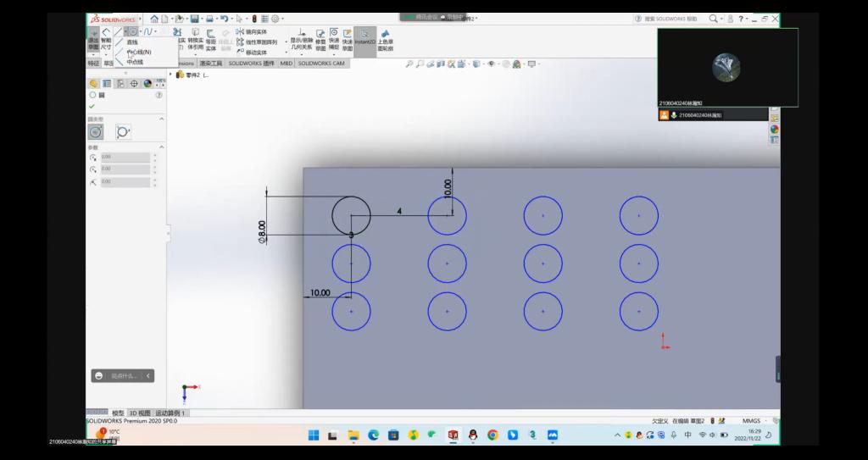Viewport: 868px width, 460px height.
Task: Switch to the SOLIDWORKS CAM tab
Action: coord(321,63)
